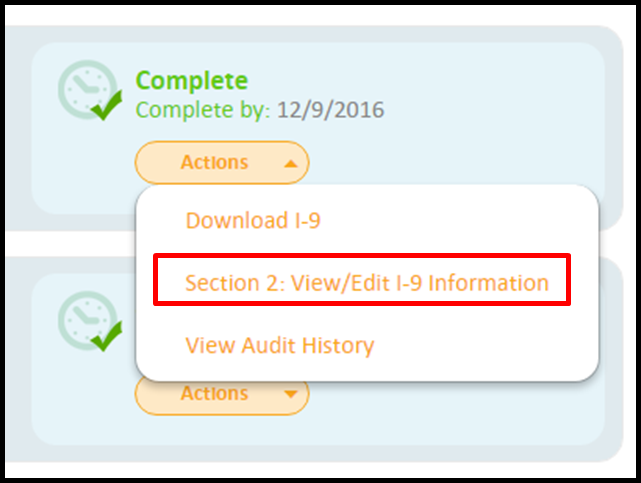
Task: Click the 12/9/2016 completion date
Action: click(x=330, y=110)
